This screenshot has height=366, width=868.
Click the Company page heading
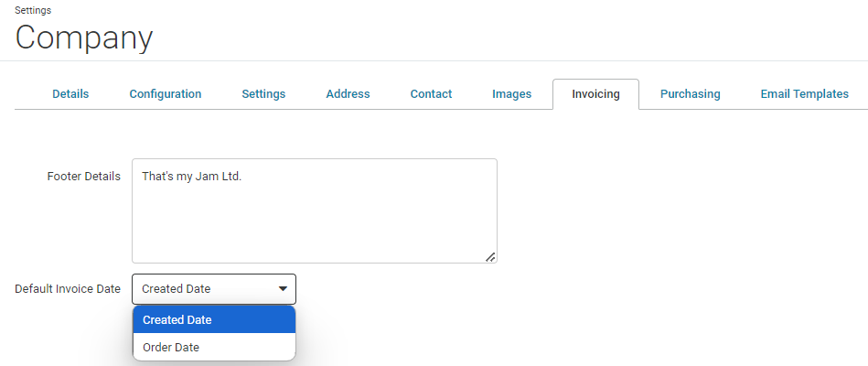tap(83, 38)
